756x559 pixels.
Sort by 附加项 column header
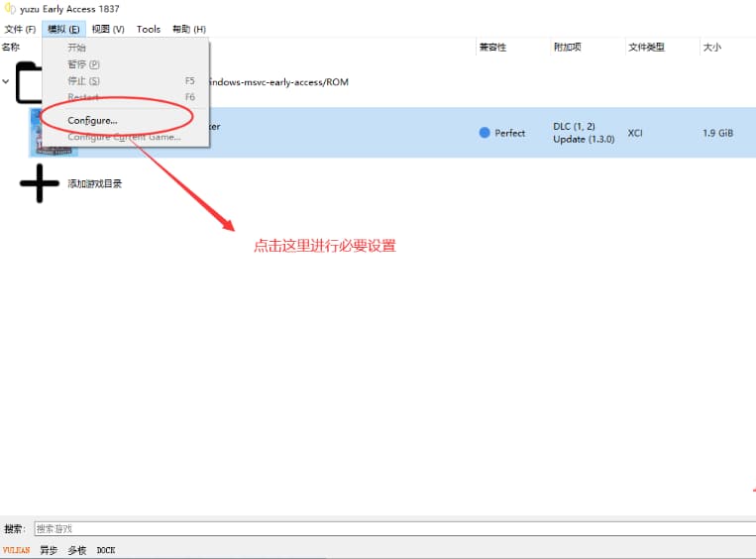tap(568, 48)
